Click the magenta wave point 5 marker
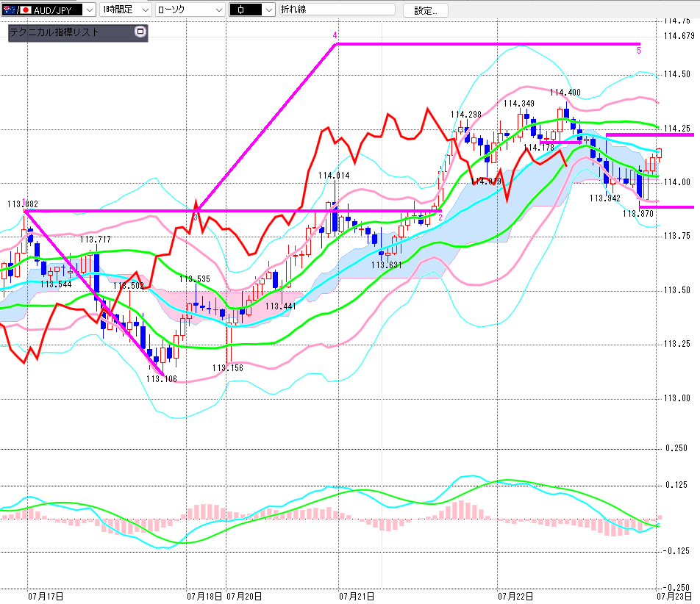The width and height of the screenshot is (700, 604). (x=639, y=51)
